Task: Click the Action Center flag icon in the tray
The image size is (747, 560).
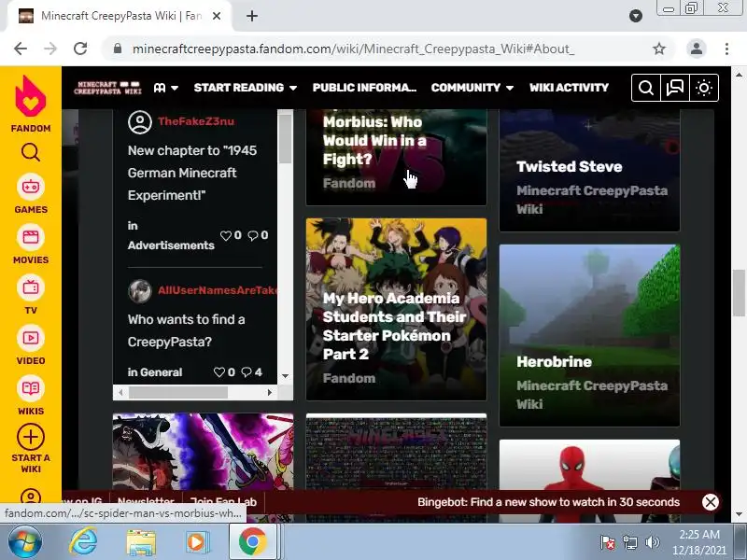Action: (x=608, y=542)
